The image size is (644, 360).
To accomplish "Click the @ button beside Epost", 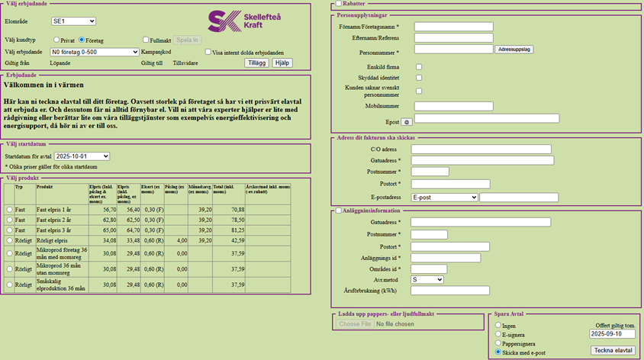I will (x=407, y=121).
